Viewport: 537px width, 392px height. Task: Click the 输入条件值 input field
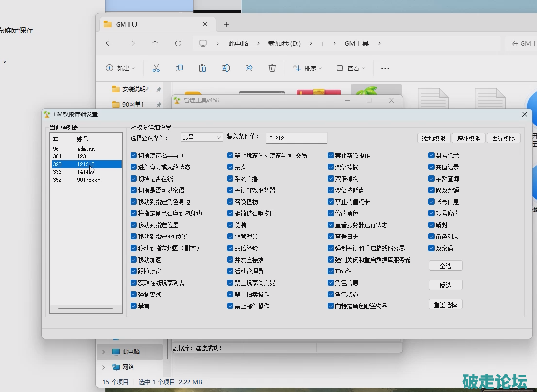coord(296,138)
